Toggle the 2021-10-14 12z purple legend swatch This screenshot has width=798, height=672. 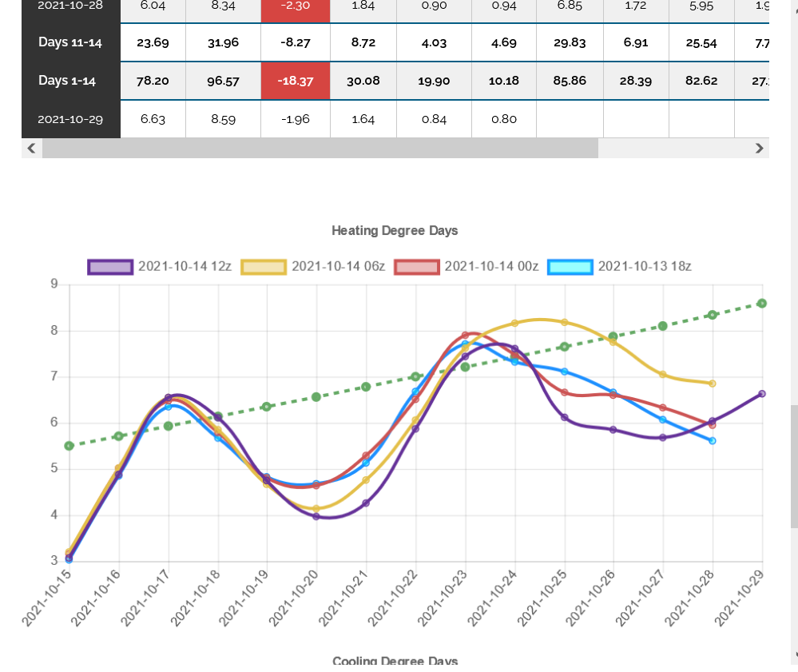[110, 267]
